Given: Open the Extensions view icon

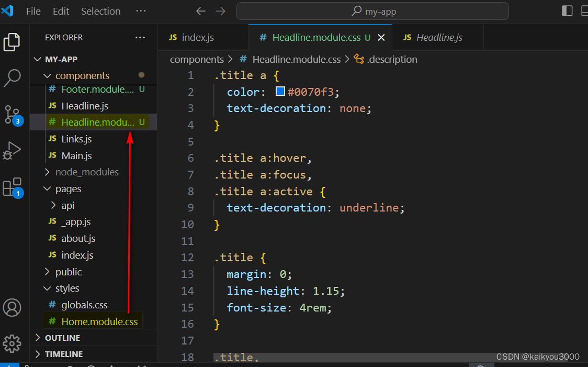Looking at the screenshot, I should pos(13,187).
